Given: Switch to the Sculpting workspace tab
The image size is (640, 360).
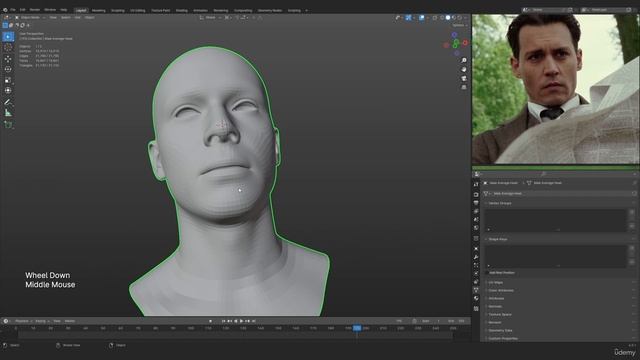Looking at the screenshot, I should click(x=118, y=11).
